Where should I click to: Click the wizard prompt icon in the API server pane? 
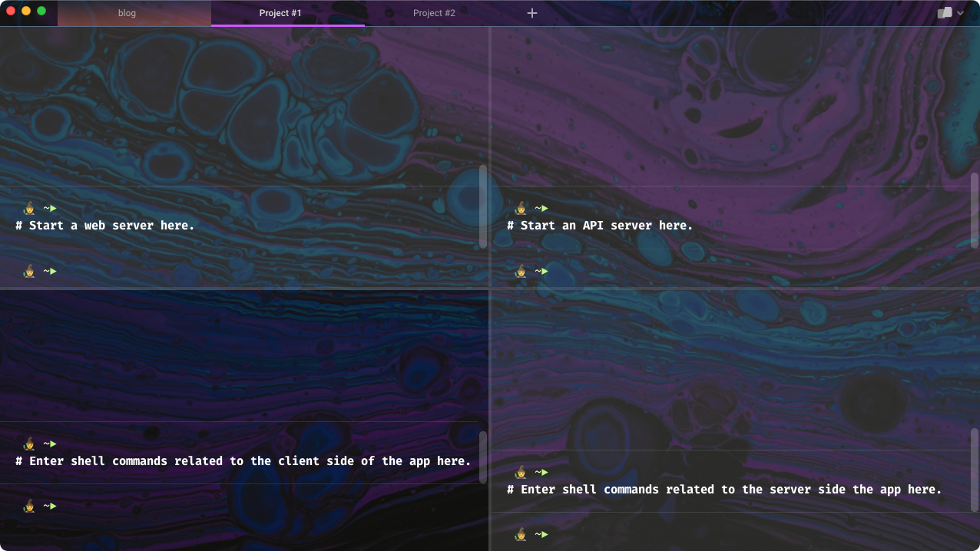point(521,208)
